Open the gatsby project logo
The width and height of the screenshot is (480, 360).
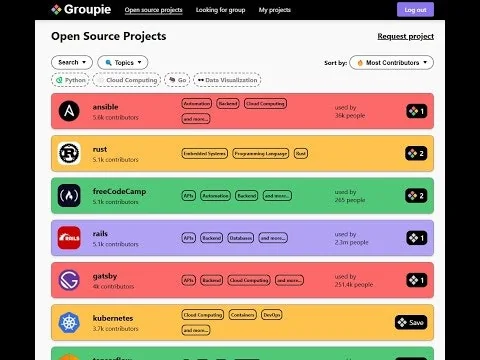(69, 280)
